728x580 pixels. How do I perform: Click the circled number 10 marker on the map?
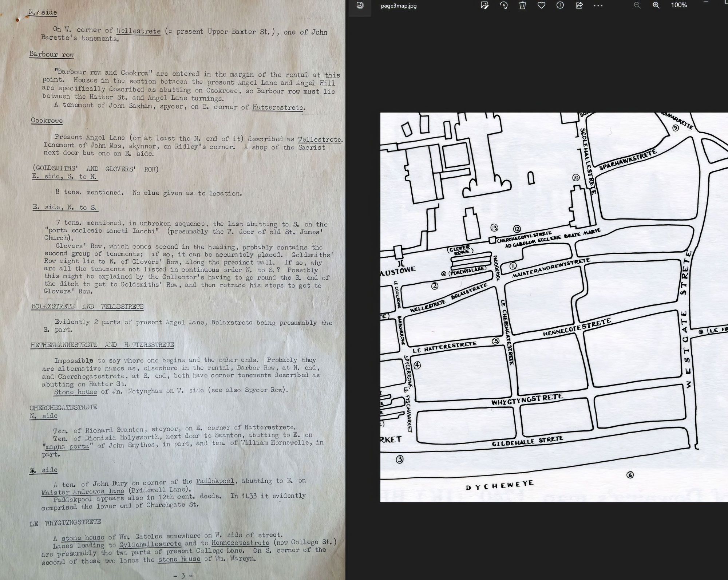[576, 178]
